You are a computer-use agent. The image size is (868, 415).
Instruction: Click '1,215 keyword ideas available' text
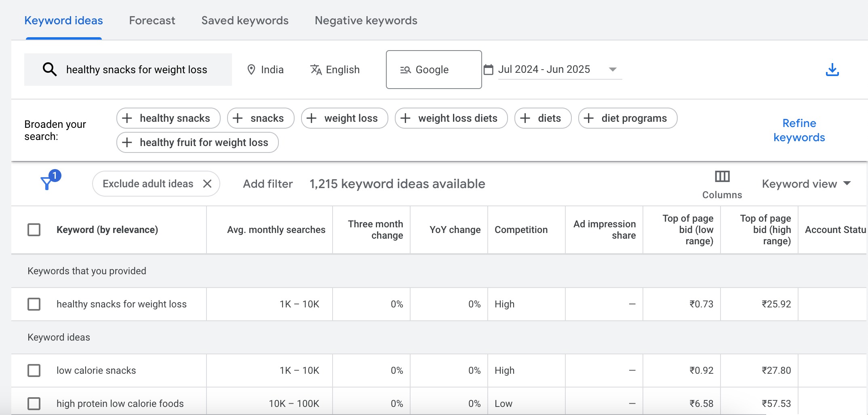(x=397, y=184)
